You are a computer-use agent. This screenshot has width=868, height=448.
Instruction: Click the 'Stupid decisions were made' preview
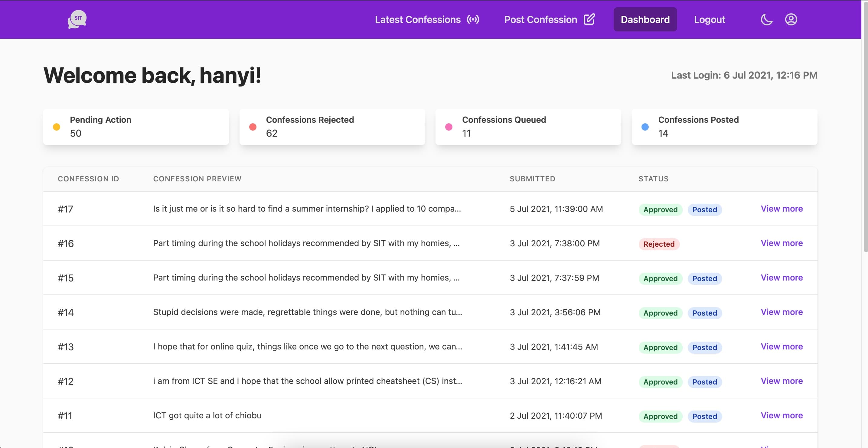[307, 312]
